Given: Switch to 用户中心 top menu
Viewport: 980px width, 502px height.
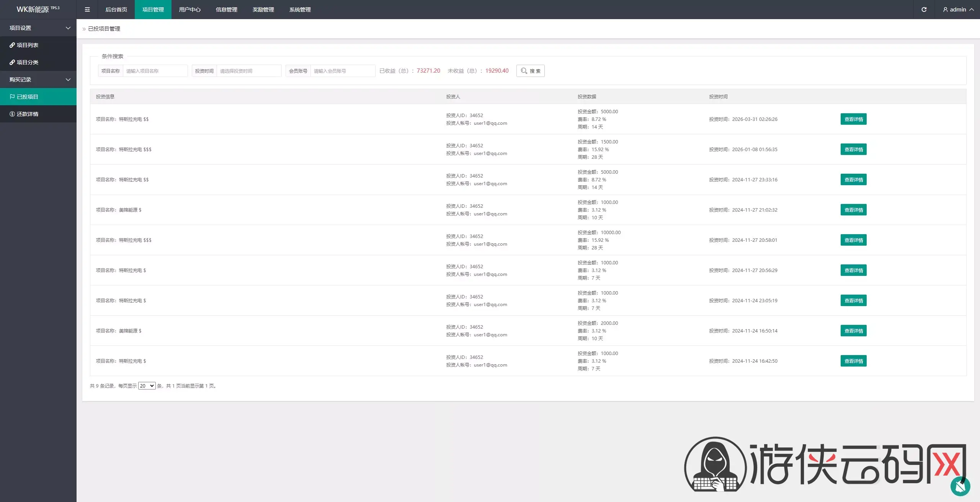Looking at the screenshot, I should pyautogui.click(x=189, y=10).
